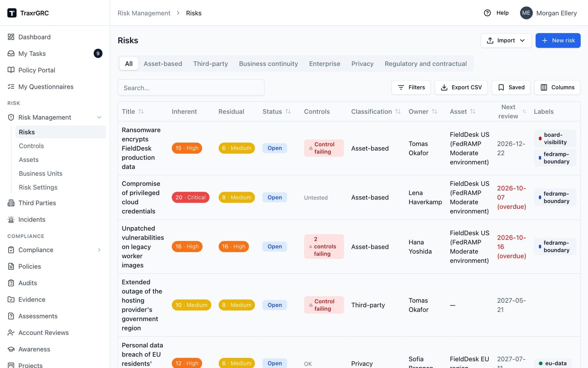Click the Policy Portal book icon

point(11,70)
